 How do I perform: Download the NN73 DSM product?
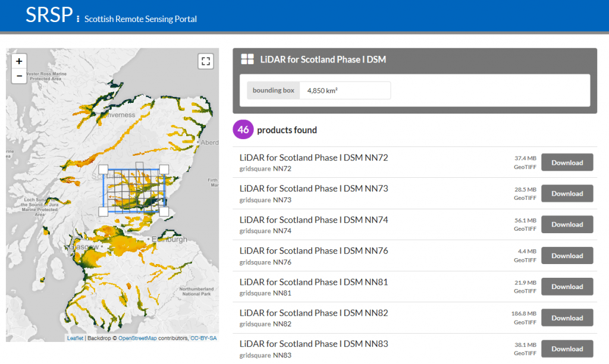pyautogui.click(x=567, y=193)
